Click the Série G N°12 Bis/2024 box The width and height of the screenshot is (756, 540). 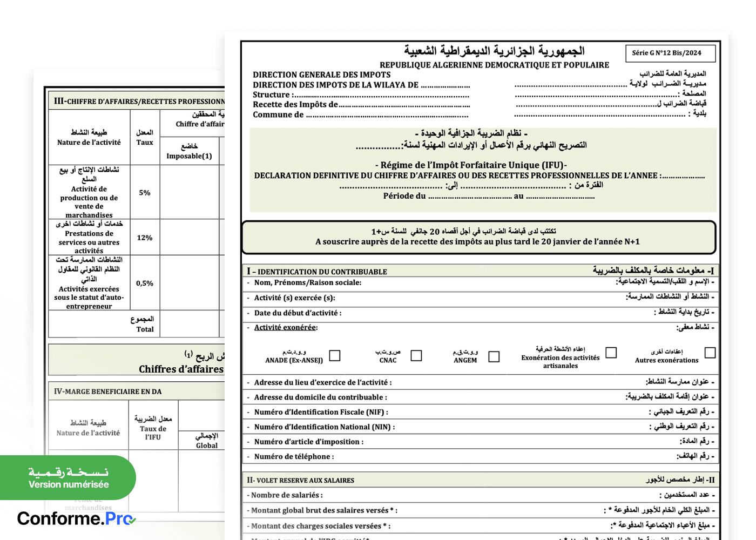click(x=670, y=53)
